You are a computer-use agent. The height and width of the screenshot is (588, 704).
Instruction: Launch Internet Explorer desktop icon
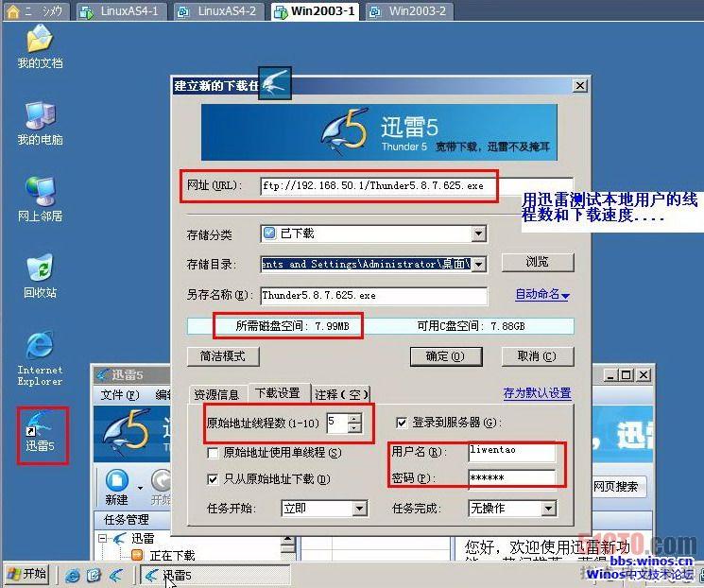click(40, 358)
